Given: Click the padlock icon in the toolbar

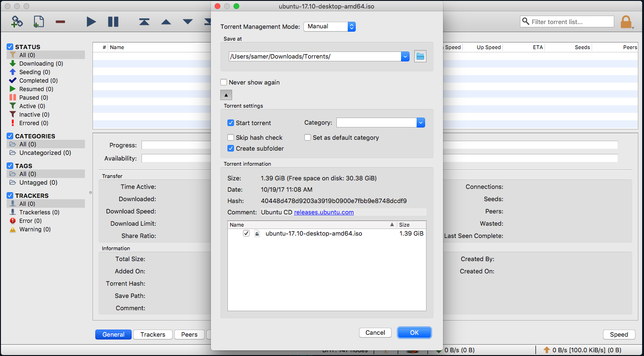Looking at the screenshot, I should coord(626,21).
